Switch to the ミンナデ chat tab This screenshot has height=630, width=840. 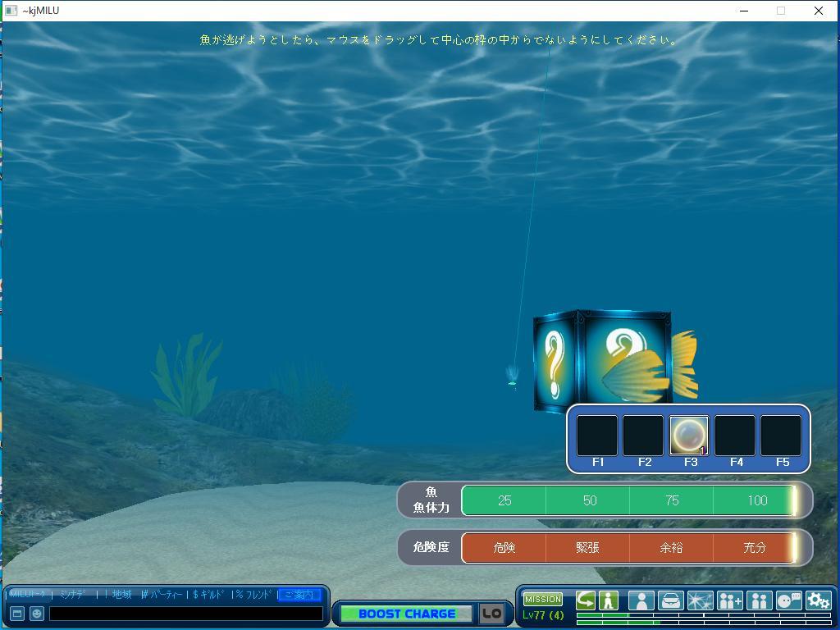(72, 594)
